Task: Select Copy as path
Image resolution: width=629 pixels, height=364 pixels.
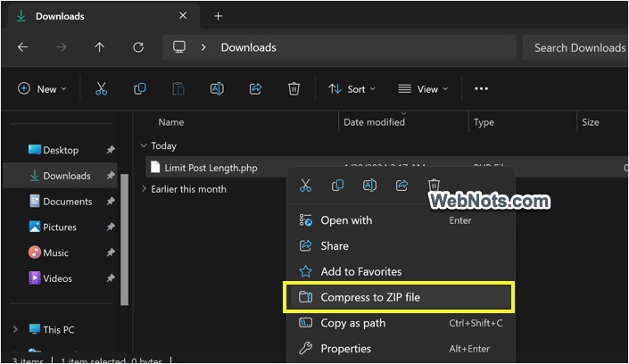Action: coord(400,323)
